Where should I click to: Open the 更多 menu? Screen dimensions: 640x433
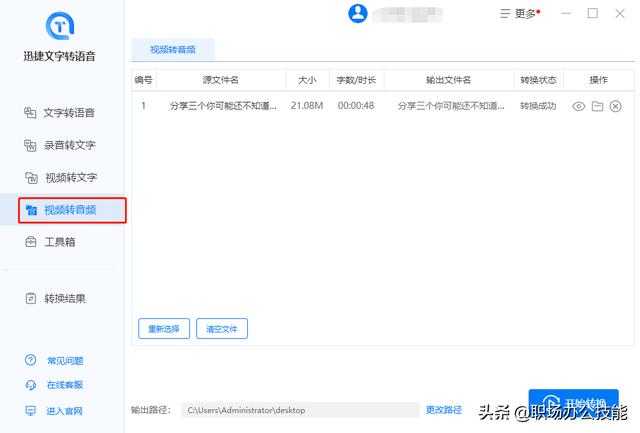click(x=520, y=13)
